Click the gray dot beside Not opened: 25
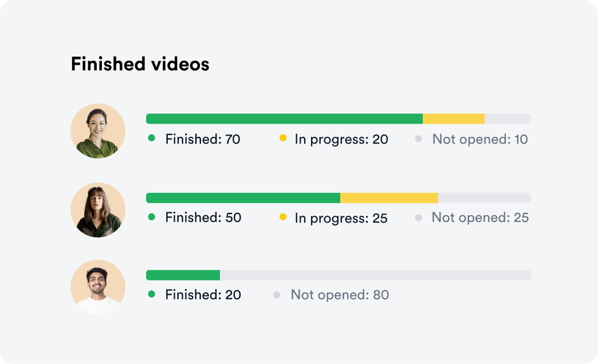This screenshot has width=598, height=364. coord(418,218)
